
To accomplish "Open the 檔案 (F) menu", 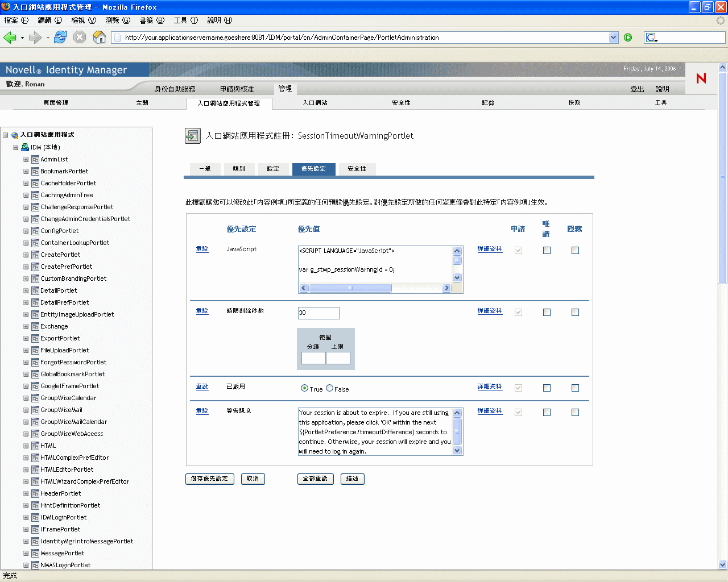I will click(16, 20).
